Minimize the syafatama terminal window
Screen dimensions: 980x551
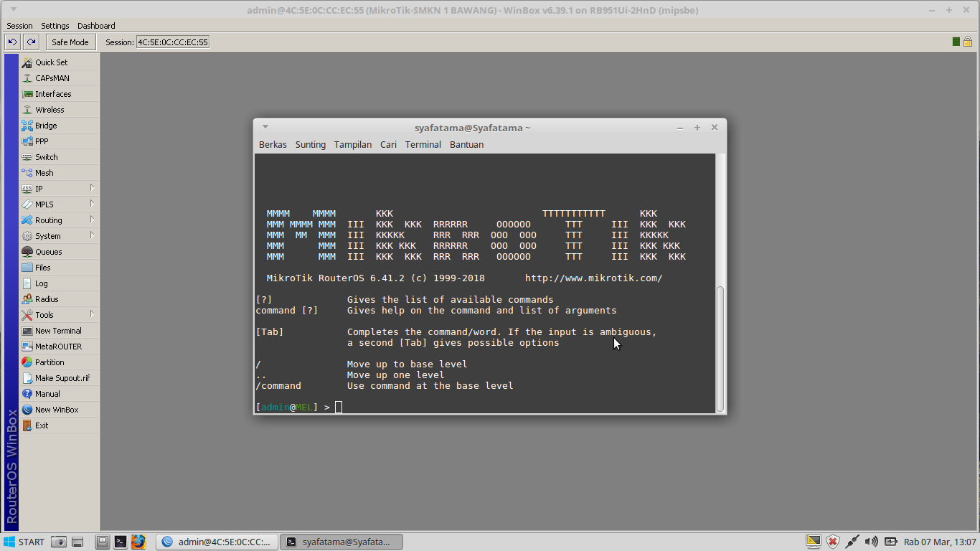[x=680, y=128]
